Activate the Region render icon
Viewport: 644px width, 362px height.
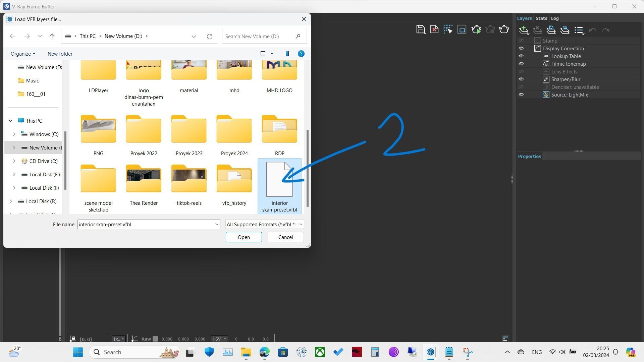point(462,30)
